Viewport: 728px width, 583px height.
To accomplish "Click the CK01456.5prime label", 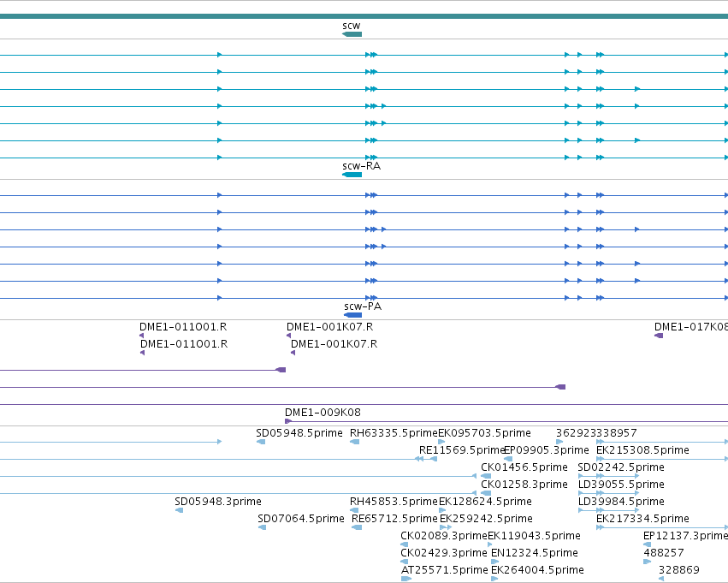I will pos(524,467).
